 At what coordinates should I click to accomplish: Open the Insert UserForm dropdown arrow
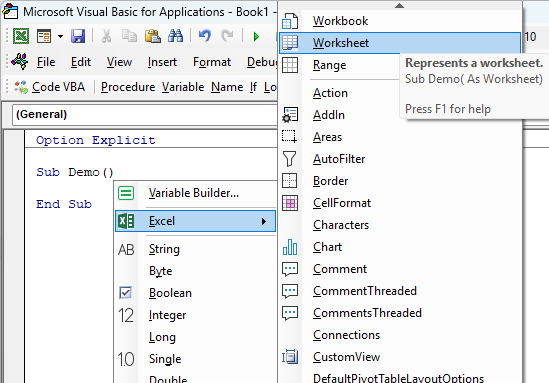coord(60,36)
